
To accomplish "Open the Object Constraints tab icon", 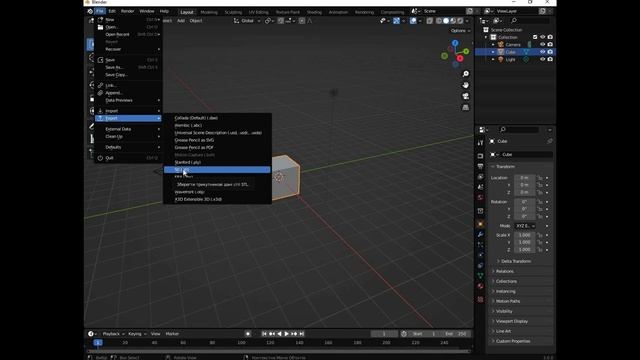I will tap(480, 266).
